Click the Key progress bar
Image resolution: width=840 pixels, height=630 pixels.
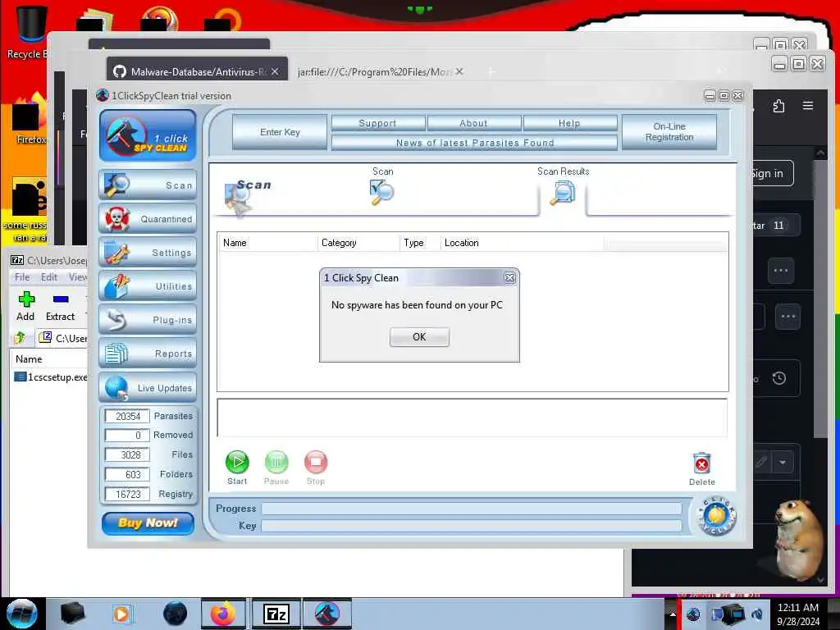coord(472,526)
